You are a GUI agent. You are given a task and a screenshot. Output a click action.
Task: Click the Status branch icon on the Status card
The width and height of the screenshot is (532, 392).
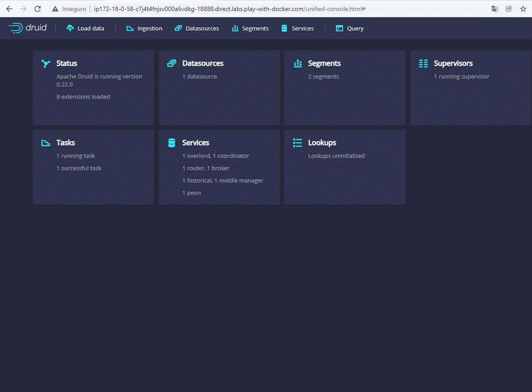pos(46,63)
